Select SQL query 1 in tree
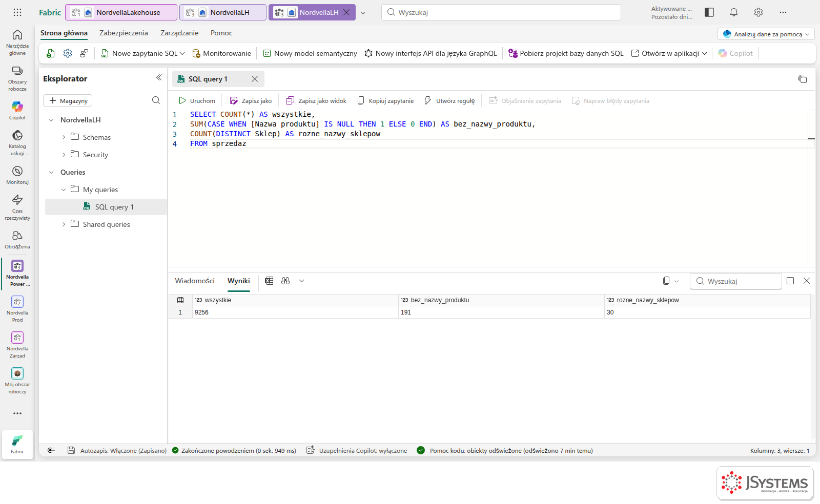Viewport: 820px width, 504px height. point(106,207)
